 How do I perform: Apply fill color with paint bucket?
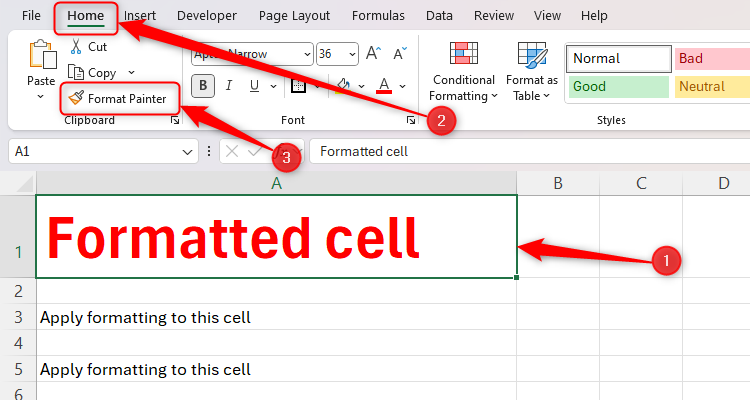(343, 86)
